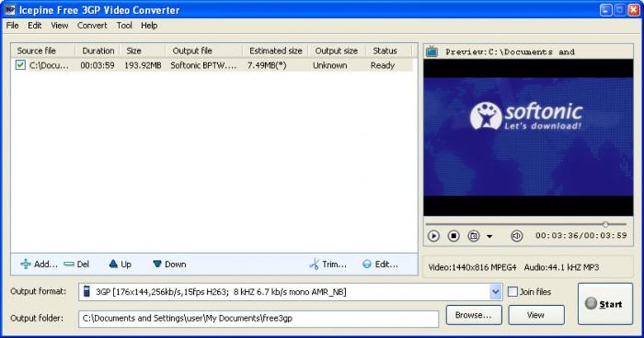This screenshot has width=644, height=338.
Task: Open the Trim scissors tool
Action: click(x=314, y=264)
